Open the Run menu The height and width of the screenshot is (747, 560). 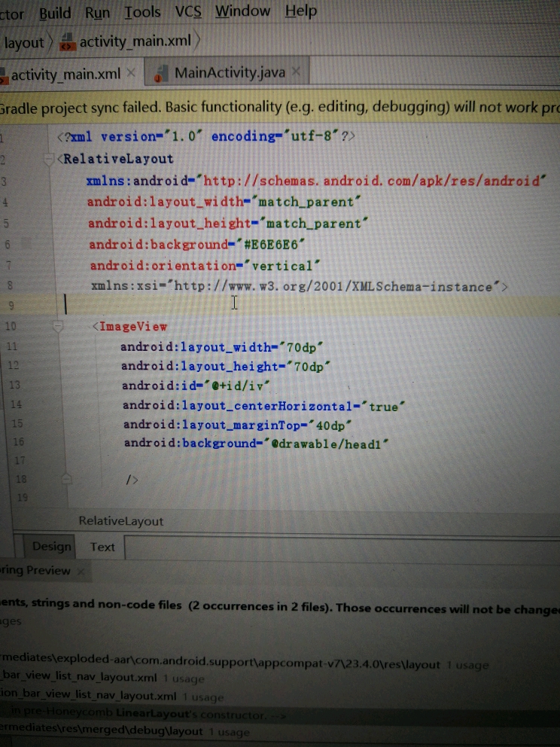[x=97, y=12]
